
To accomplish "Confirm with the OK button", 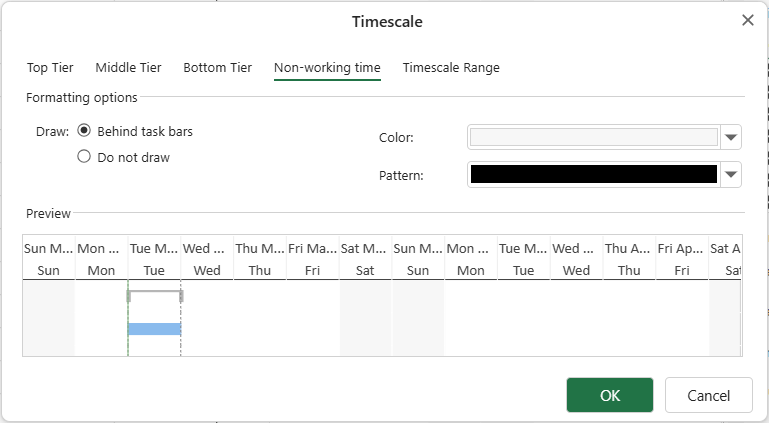I will (x=610, y=395).
